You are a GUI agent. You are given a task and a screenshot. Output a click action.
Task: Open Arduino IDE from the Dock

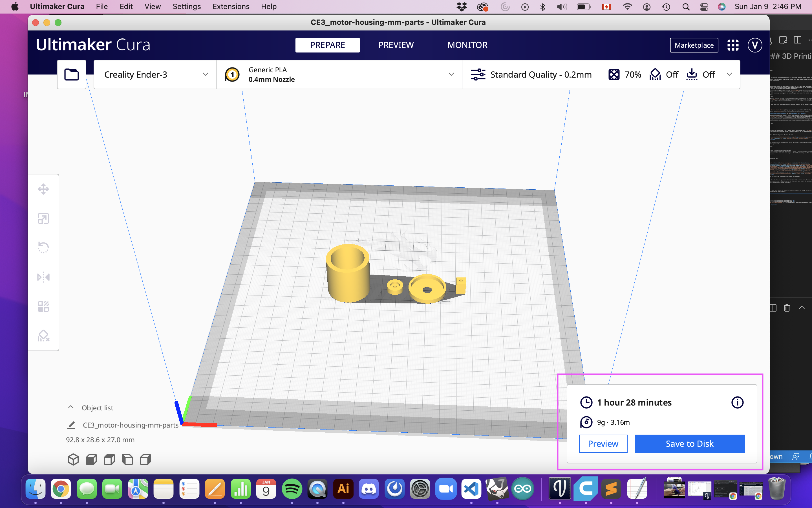point(523,489)
